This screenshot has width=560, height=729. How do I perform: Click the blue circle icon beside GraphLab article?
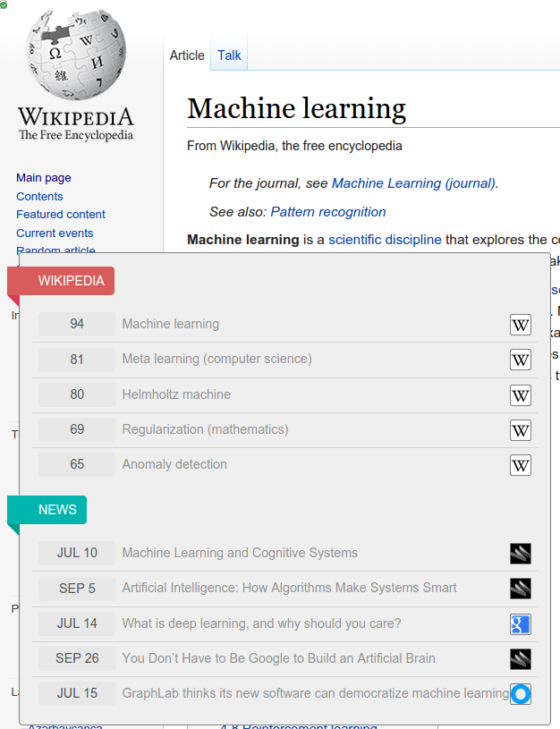[x=520, y=694]
